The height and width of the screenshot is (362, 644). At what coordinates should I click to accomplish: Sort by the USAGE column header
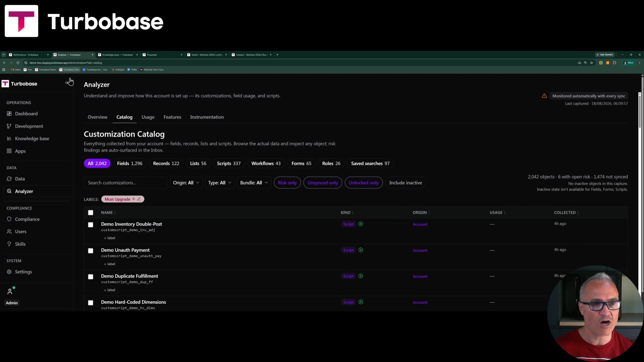coord(497,213)
